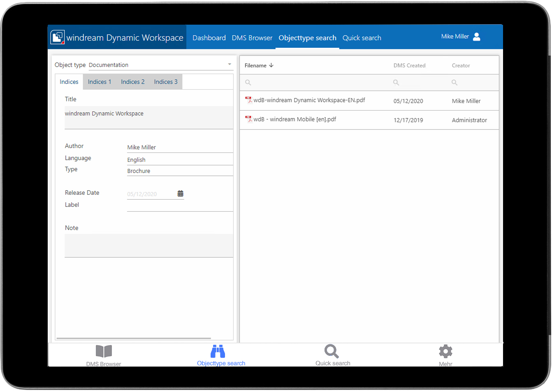
Task: Click the horizontal scrollbar under the indices panel
Action: 134,338
